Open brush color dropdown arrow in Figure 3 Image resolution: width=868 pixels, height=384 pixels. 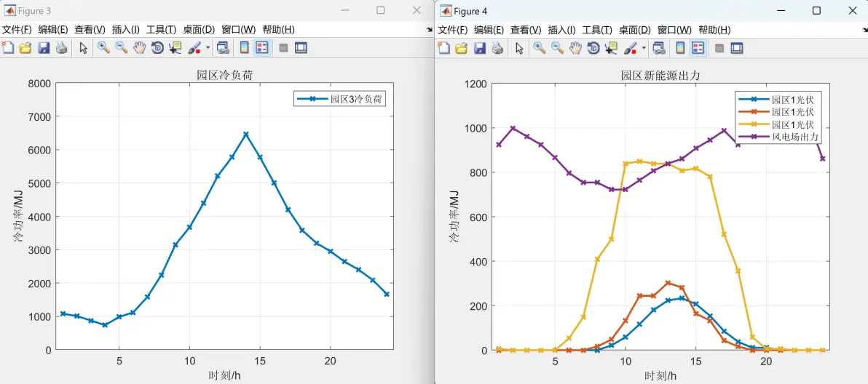tap(208, 48)
